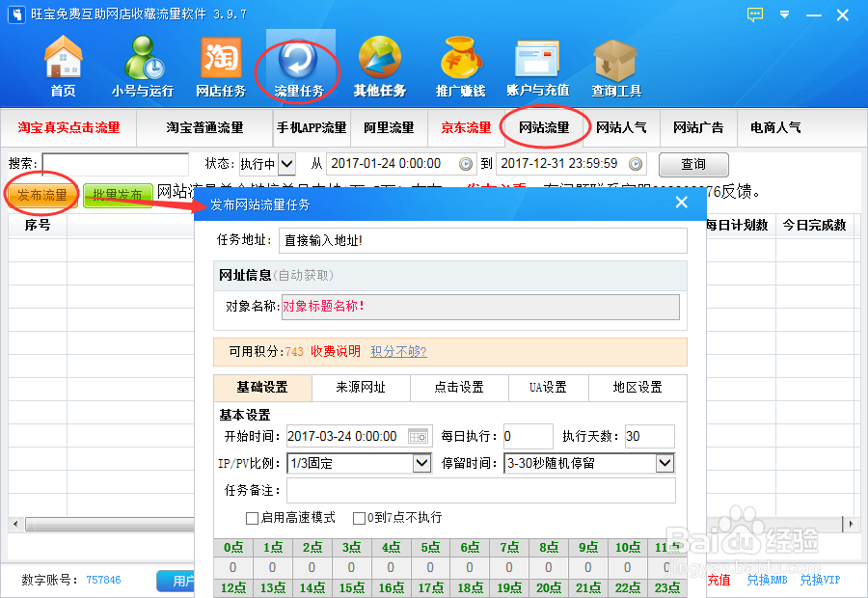Open 小号与运行 section

tap(143, 66)
